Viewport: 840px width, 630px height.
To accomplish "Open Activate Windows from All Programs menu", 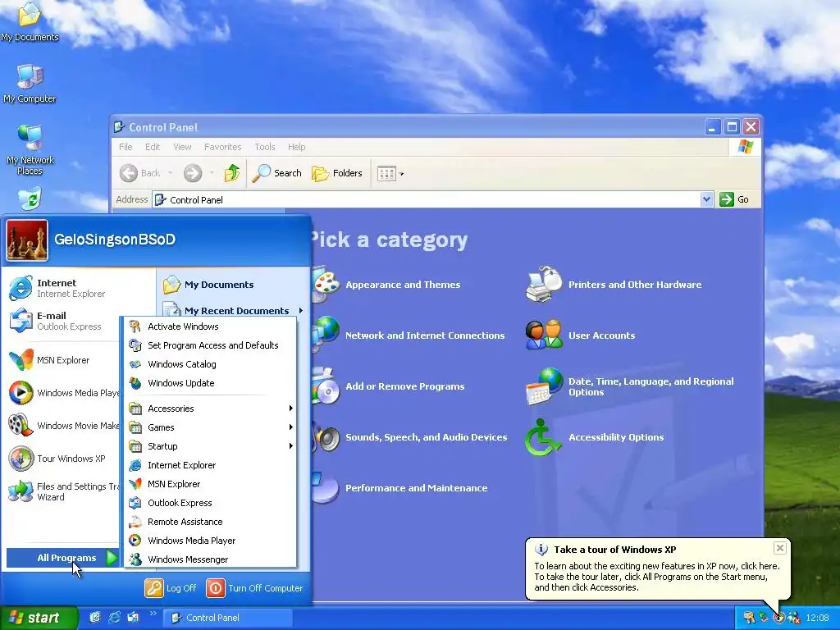I will (x=210, y=326).
